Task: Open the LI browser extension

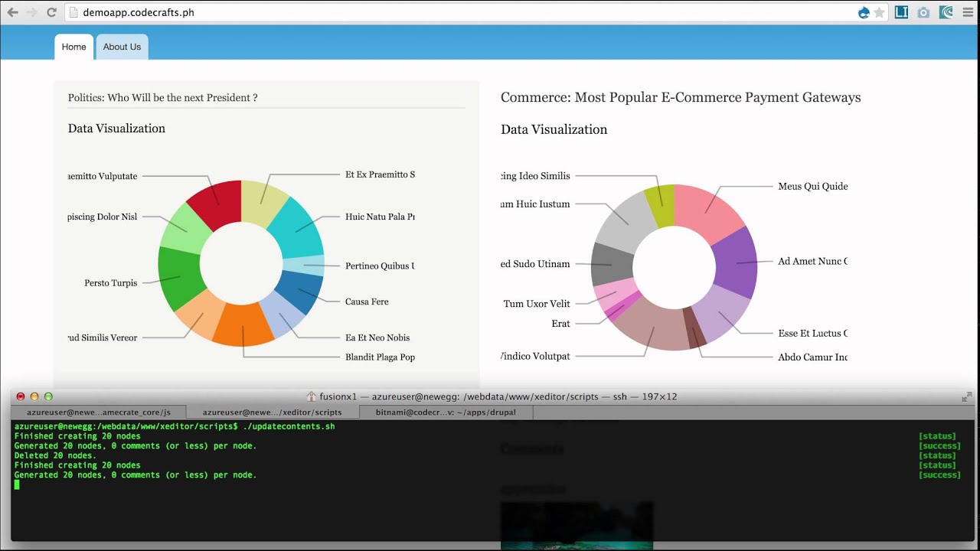Action: pos(901,12)
